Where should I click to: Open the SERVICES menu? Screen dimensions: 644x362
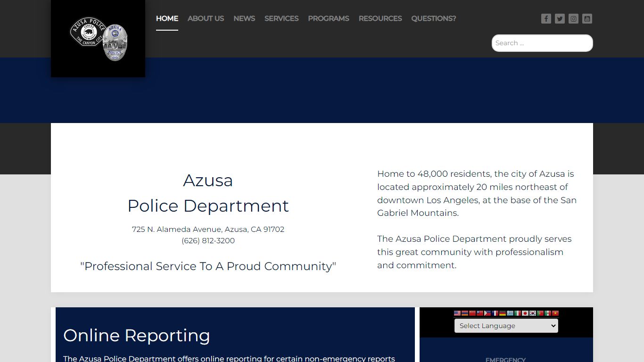pos(281,18)
